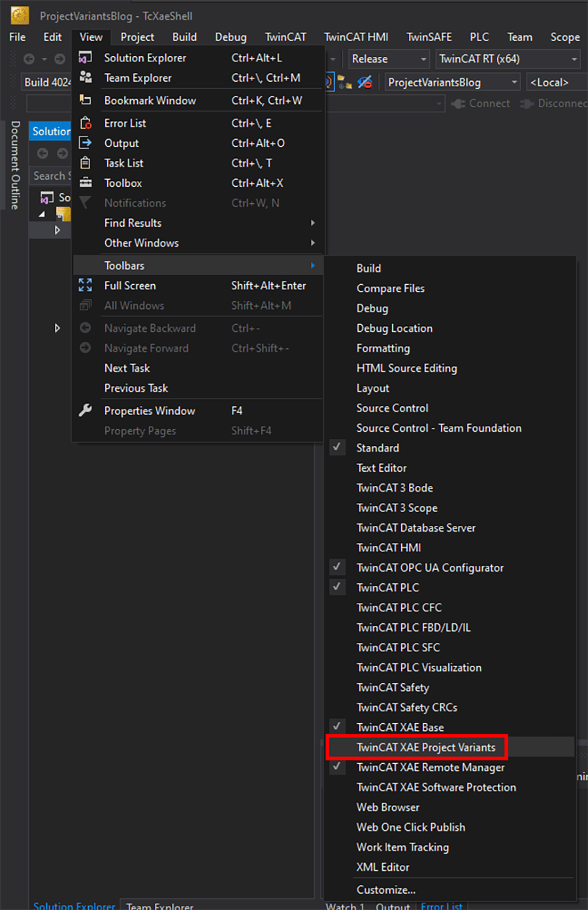Open the Release configuration dropdown
Image resolution: width=588 pixels, height=910 pixels.
tap(389, 59)
